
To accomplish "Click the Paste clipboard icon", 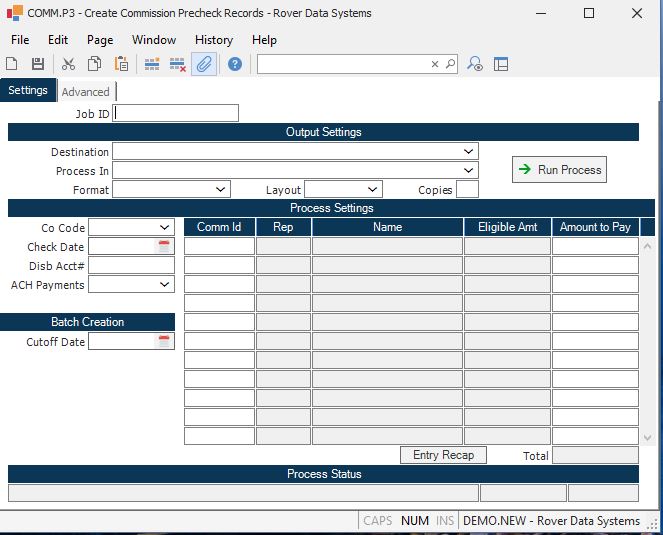I will [x=121, y=64].
